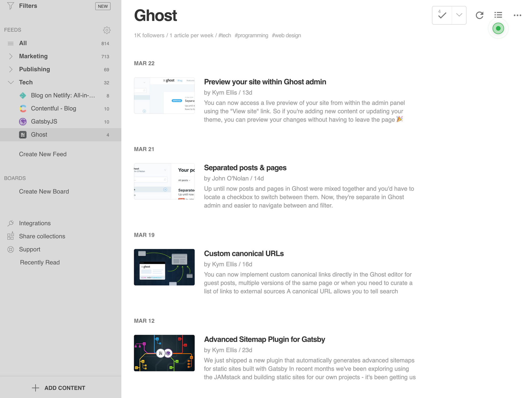The image size is (532, 398).
Task: Open the list view layout icon
Action: (498, 15)
